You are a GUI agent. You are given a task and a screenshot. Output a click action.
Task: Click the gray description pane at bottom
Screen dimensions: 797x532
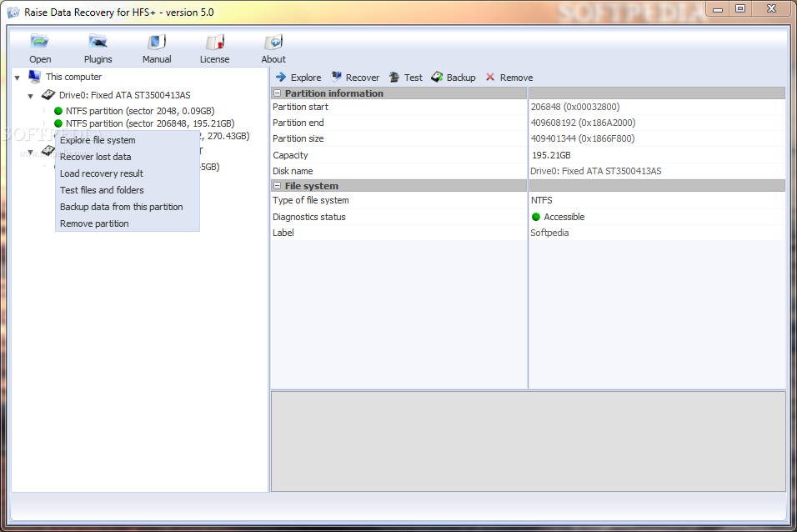tap(528, 441)
